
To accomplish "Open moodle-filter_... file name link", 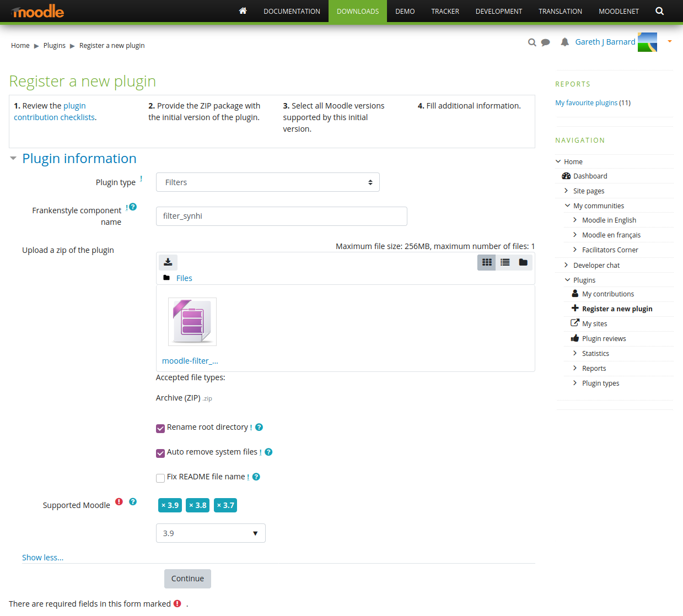I will click(190, 361).
